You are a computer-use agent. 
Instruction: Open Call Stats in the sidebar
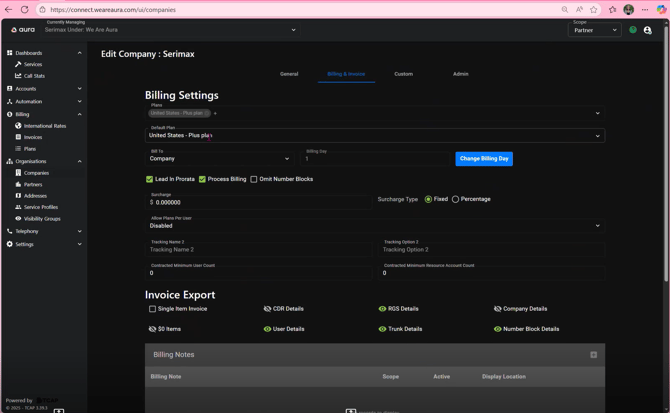point(34,76)
